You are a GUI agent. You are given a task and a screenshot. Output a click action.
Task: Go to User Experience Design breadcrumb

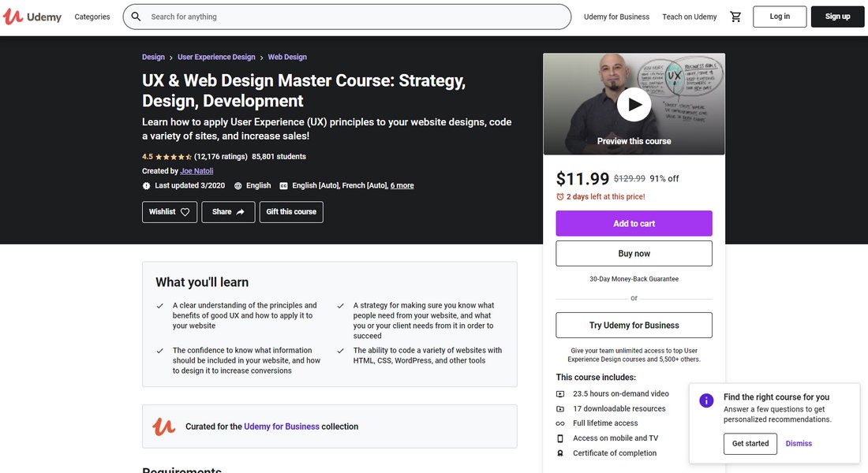click(x=216, y=57)
